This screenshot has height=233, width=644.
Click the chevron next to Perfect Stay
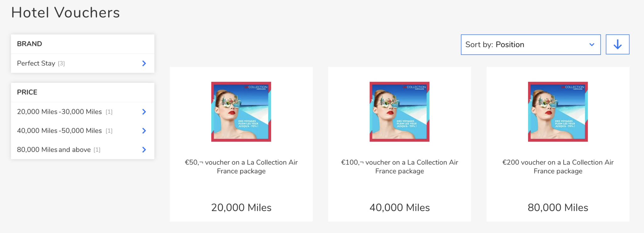point(144,63)
